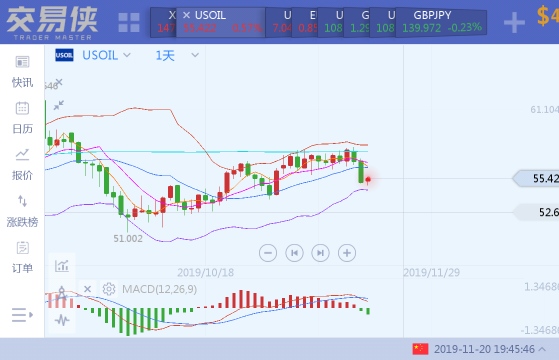Open the 快讯 news sidebar item
This screenshot has height=360, width=559.
[x=22, y=72]
